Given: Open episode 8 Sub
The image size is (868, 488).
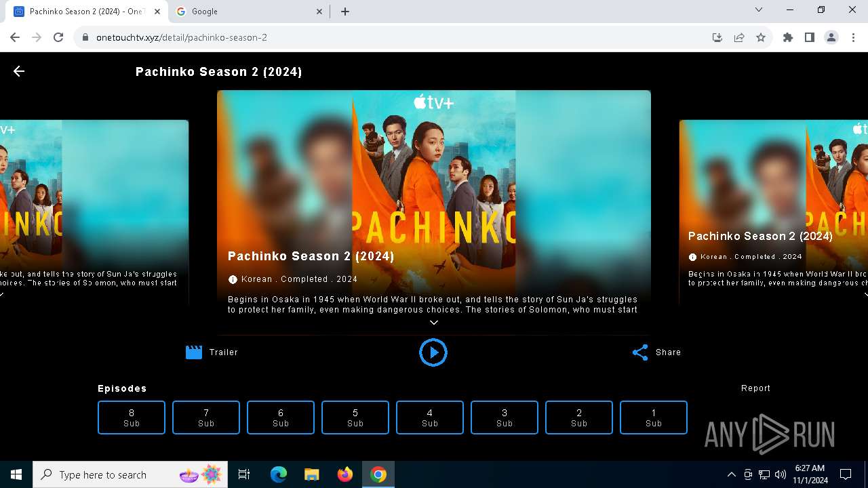Looking at the screenshot, I should (x=132, y=418).
